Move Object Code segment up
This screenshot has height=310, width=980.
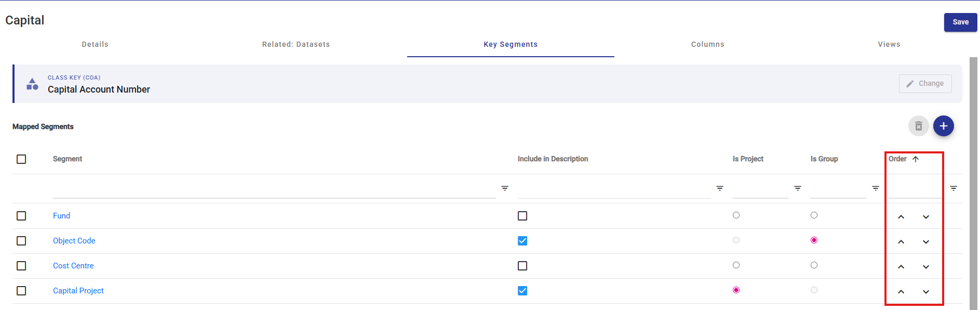(x=901, y=242)
